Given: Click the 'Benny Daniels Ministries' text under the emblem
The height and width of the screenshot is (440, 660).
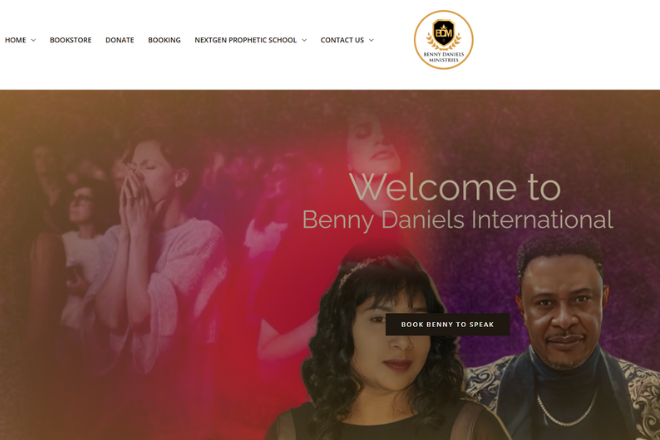Looking at the screenshot, I should pos(444,57).
